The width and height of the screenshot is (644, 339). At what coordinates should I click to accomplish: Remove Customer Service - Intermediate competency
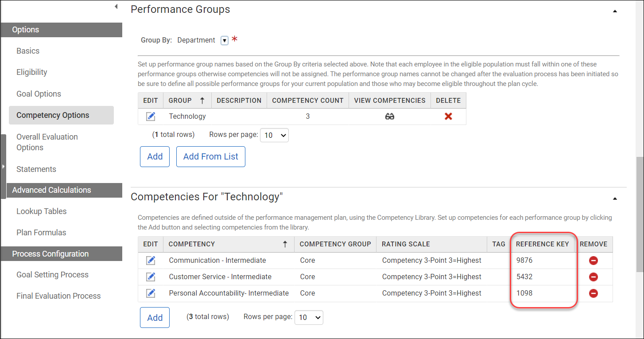coord(594,277)
